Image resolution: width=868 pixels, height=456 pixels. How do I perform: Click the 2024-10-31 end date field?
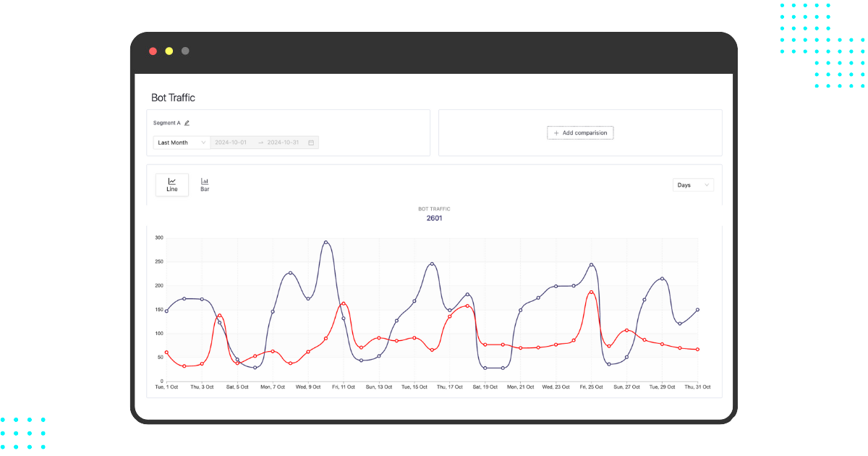(x=282, y=142)
